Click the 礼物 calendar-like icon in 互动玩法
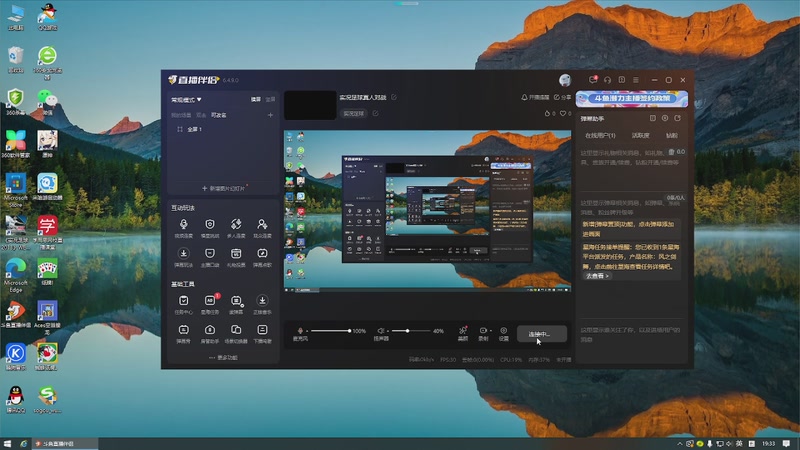800x450 pixels. click(236, 254)
